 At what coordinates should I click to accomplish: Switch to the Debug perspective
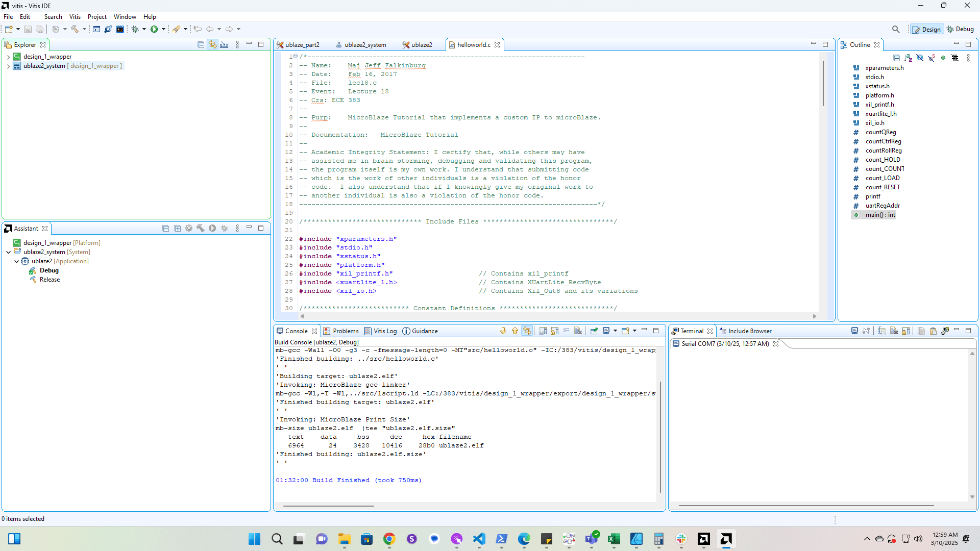point(960,29)
